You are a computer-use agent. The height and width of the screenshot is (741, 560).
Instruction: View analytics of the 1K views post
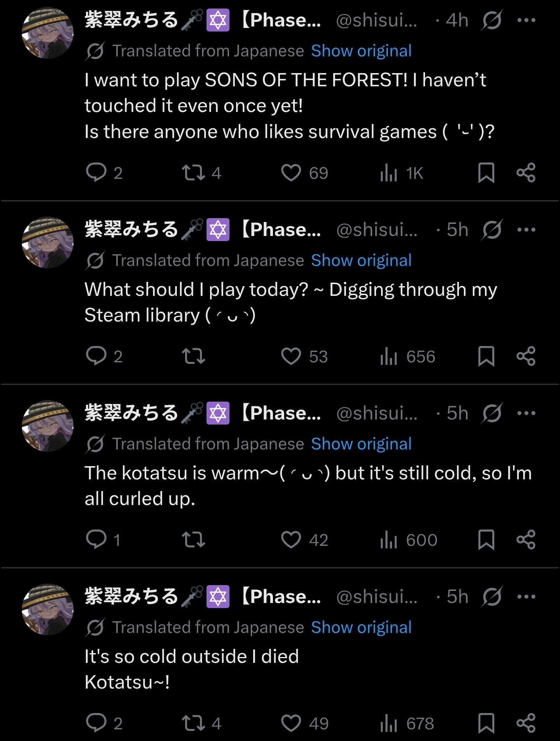click(389, 173)
